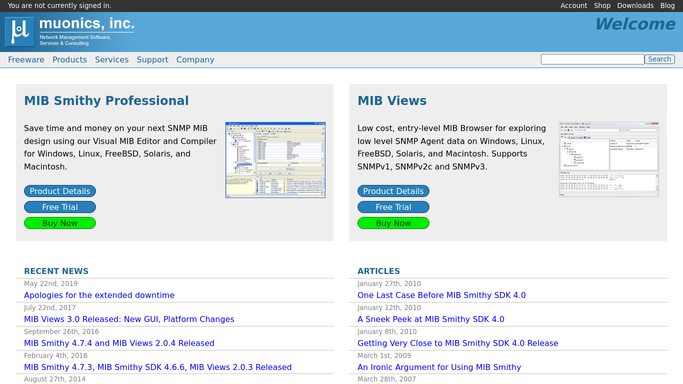Focus the site search input field
This screenshot has width=683, height=384.
[x=592, y=59]
